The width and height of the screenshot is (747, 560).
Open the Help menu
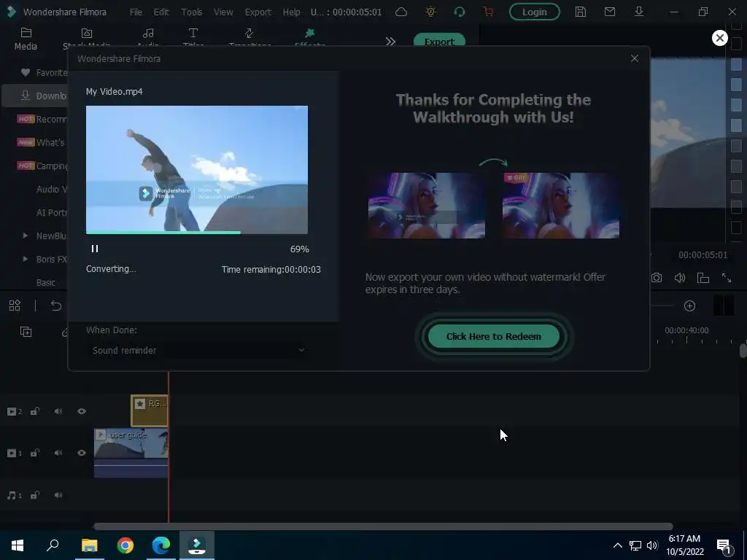coord(291,12)
